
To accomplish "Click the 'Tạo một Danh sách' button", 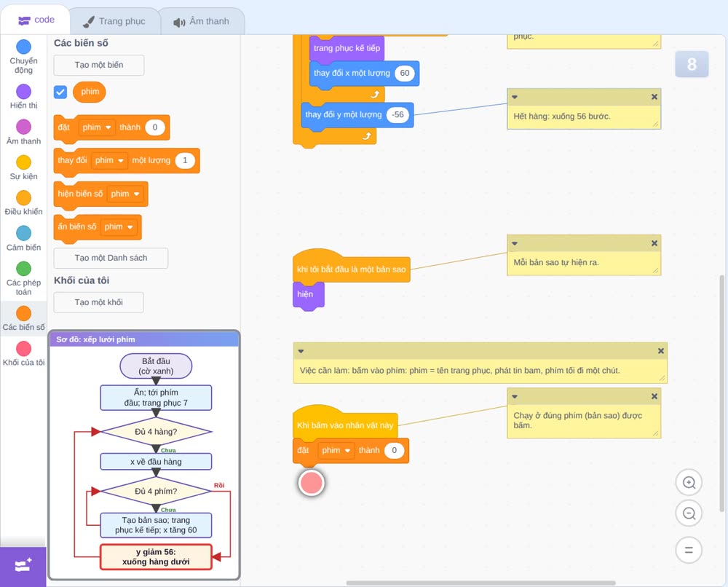I will click(x=111, y=259).
